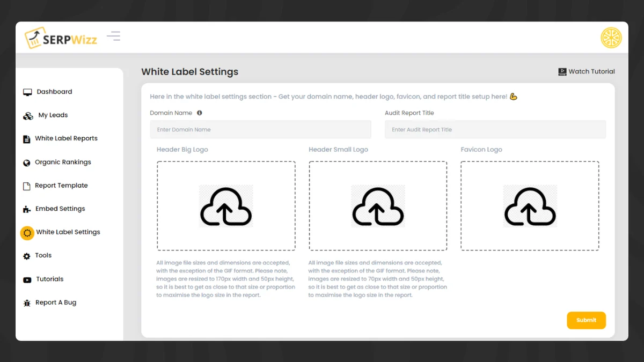The image size is (644, 362).
Task: Open the Watch Tutorial link
Action: point(587,71)
